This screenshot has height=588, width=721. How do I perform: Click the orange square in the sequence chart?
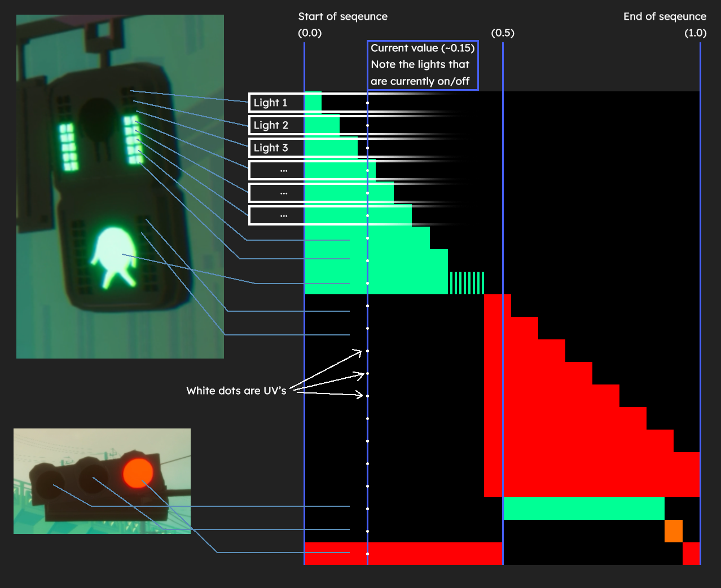point(673,531)
